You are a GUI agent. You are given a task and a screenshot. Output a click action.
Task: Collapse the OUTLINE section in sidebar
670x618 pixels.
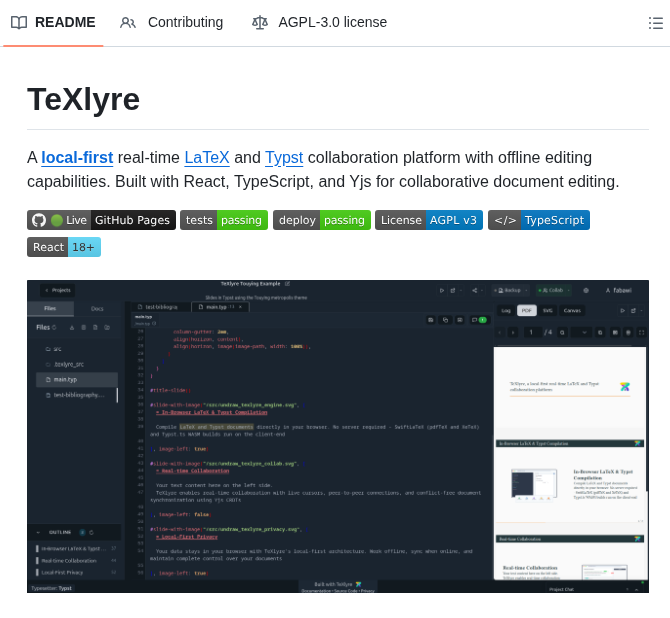[x=39, y=532]
